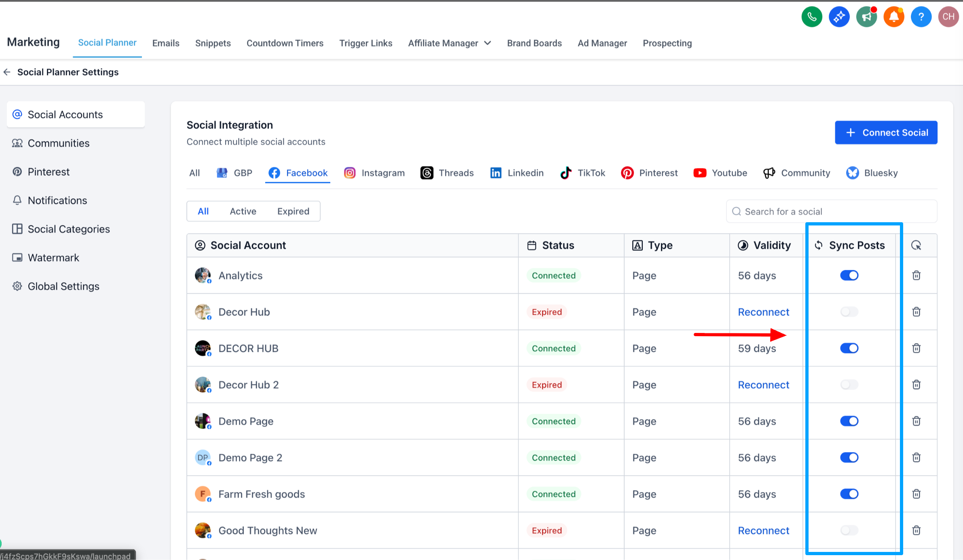
Task: Open the blue help question icon
Action: click(921, 17)
